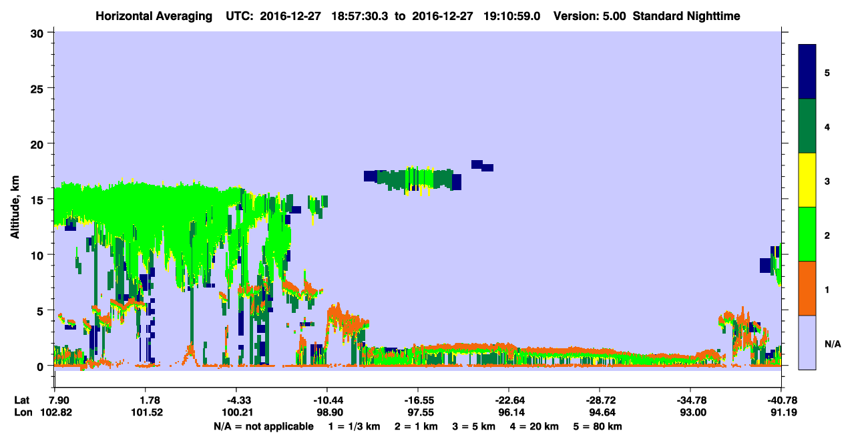
Task: Click the dark green color bar segment labeled 4
Action: [807, 126]
